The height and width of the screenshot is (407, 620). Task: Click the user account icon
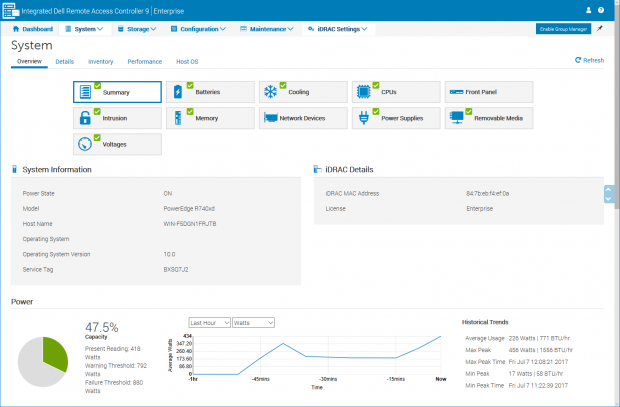tap(585, 9)
